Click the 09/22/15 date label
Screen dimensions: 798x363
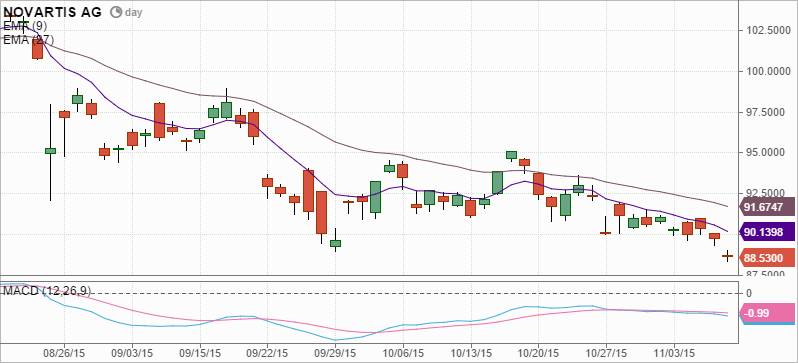pos(267,353)
